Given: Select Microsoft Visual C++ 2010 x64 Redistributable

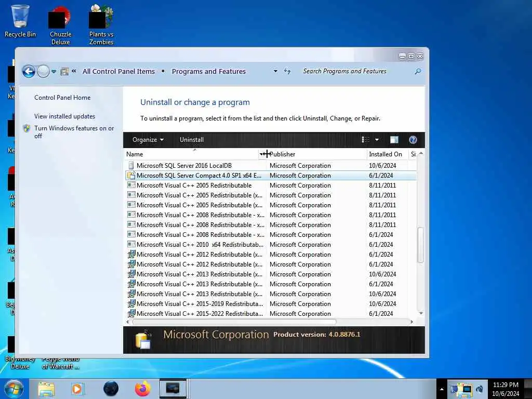Looking at the screenshot, I should [270, 245].
